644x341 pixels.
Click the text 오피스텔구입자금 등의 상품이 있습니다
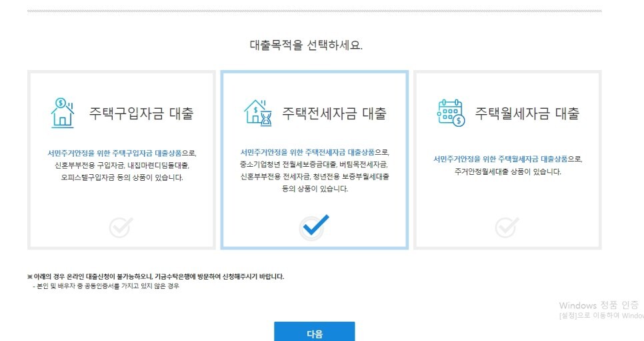click(x=122, y=178)
